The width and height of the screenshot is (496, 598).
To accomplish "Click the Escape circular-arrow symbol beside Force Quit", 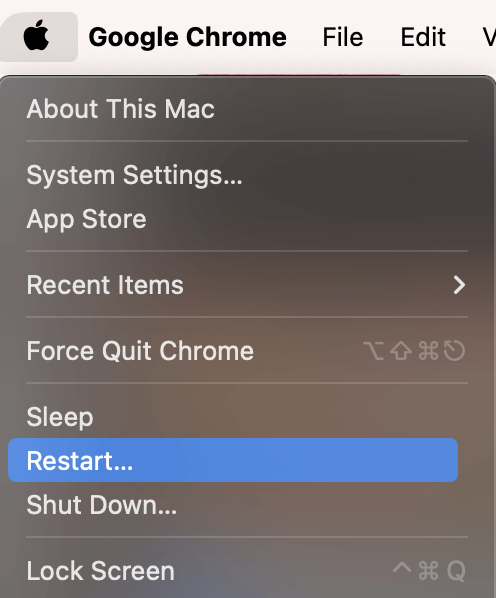I will click(x=454, y=351).
